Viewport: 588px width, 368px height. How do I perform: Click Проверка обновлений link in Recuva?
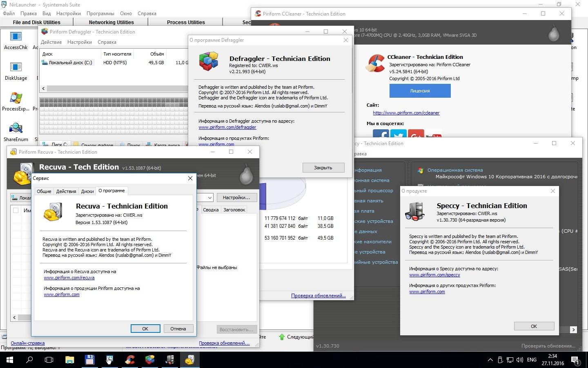click(224, 343)
